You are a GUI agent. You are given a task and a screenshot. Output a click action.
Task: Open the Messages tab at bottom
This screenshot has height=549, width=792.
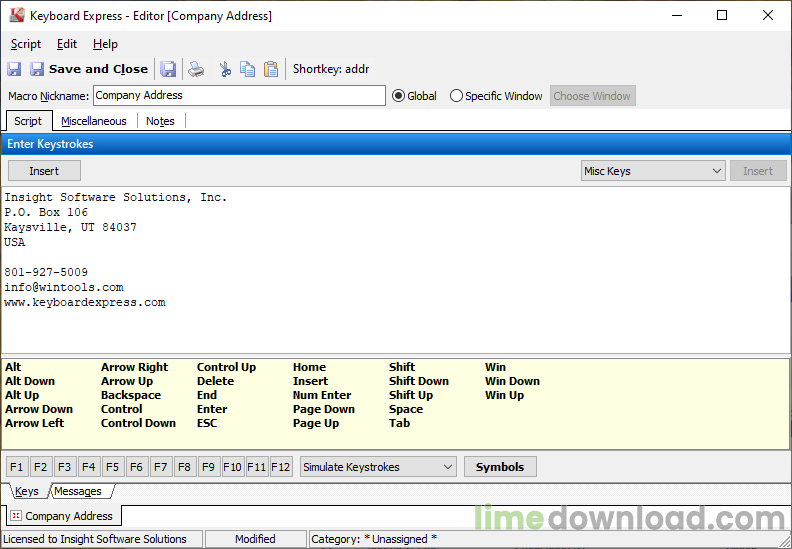(x=78, y=491)
